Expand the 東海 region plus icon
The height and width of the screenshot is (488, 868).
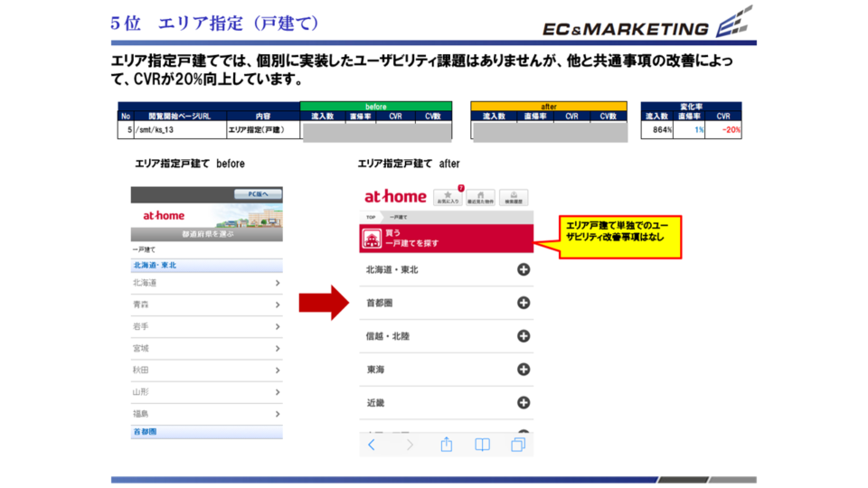click(523, 370)
